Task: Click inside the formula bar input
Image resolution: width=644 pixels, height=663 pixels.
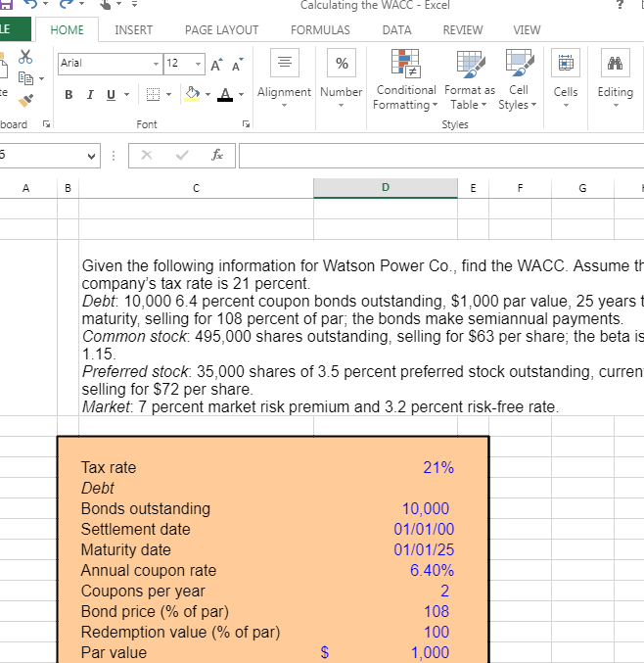Action: click(441, 156)
